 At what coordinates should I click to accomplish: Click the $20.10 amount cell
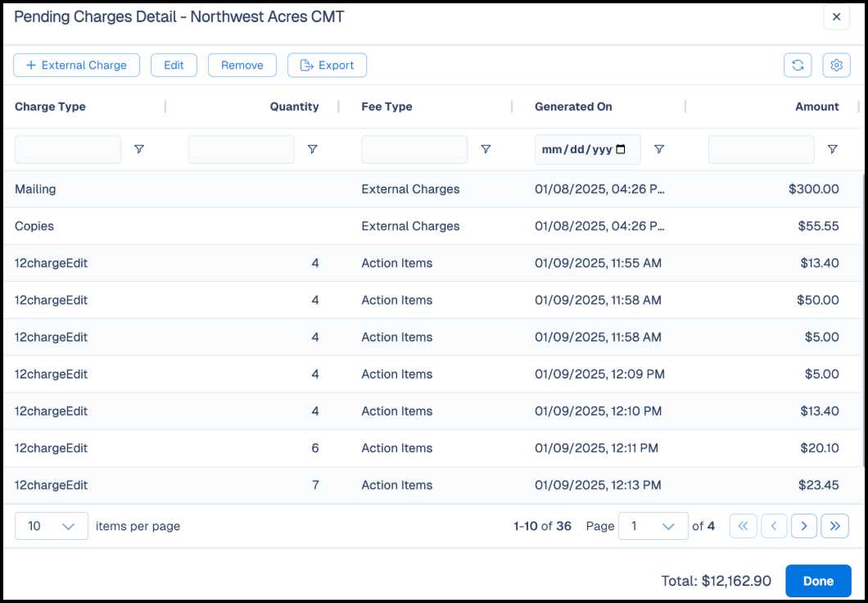820,448
